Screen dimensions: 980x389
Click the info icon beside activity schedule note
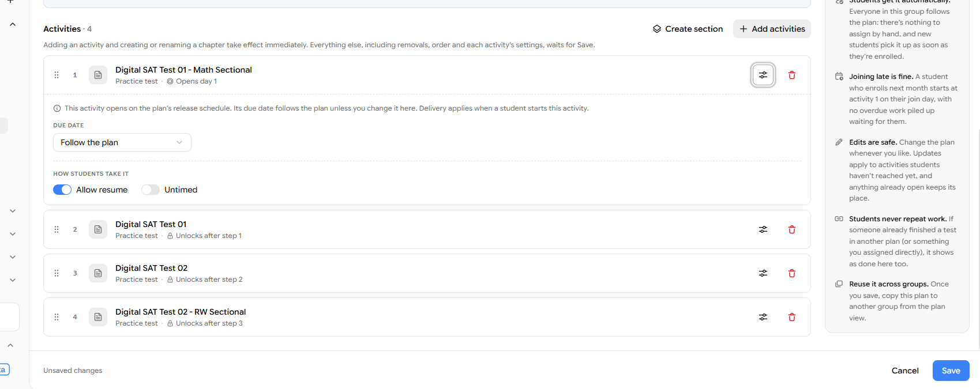pos(57,108)
